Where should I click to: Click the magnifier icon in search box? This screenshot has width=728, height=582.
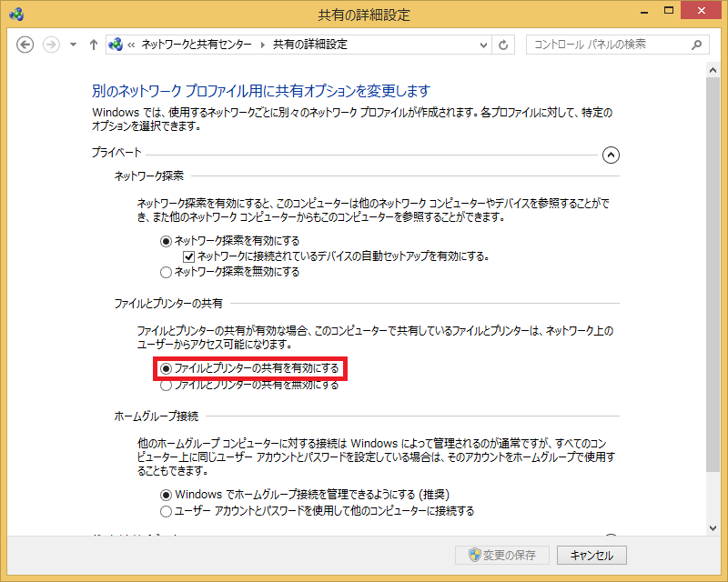696,45
